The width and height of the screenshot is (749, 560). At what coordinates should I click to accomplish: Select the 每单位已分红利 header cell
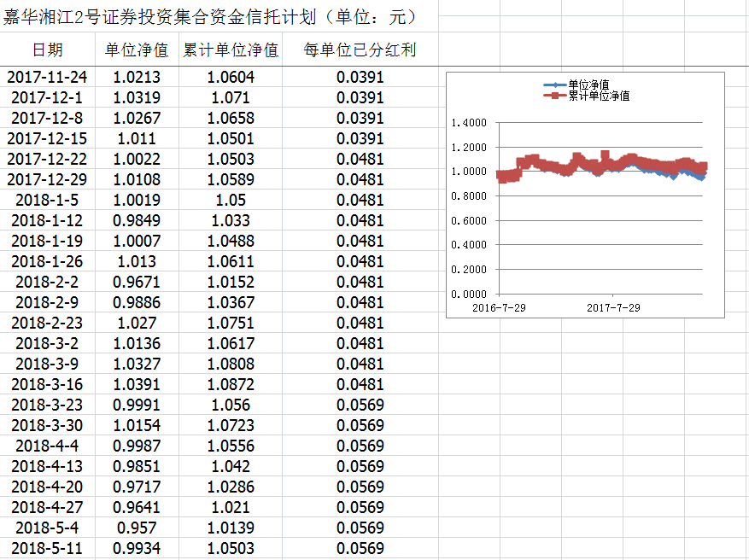tap(360, 50)
